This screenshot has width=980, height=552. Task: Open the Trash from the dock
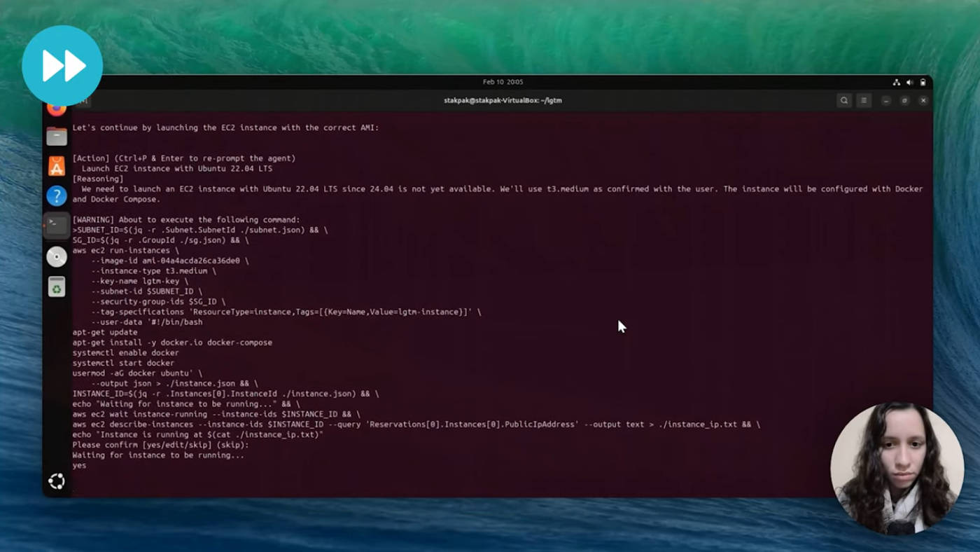57,287
